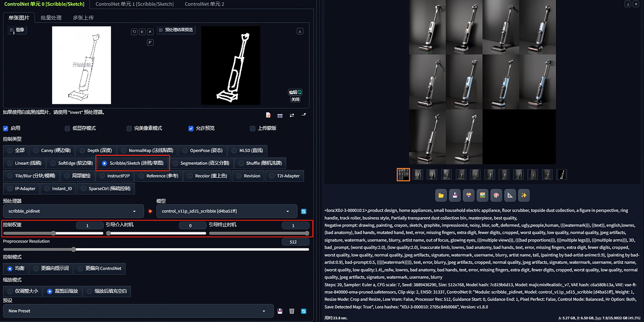The height and width of the screenshot is (322, 644).
Task: Open the 多张上传 multi-upload tab
Action: (x=83, y=18)
